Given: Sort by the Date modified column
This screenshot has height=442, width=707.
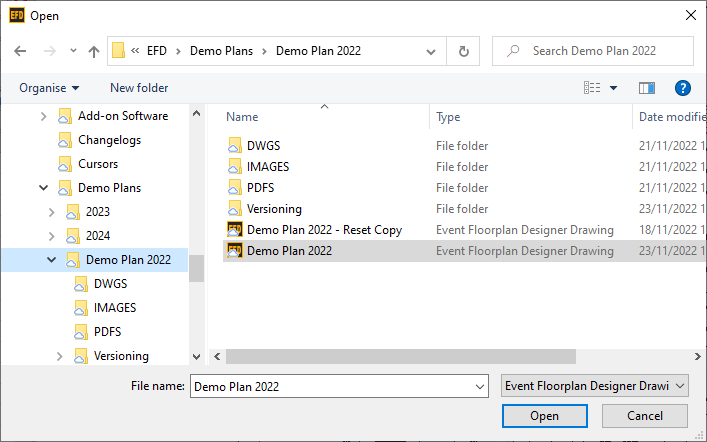Looking at the screenshot, I should (x=670, y=117).
